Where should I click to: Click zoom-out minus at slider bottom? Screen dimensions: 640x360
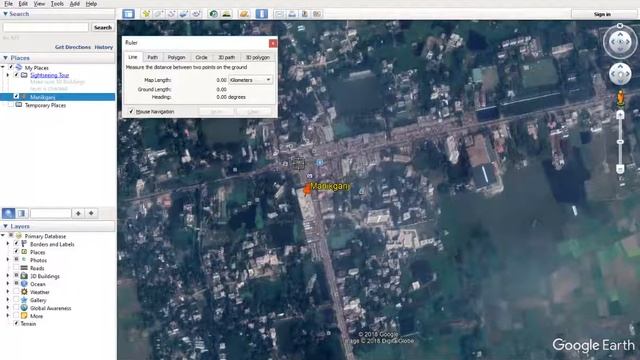(620, 169)
